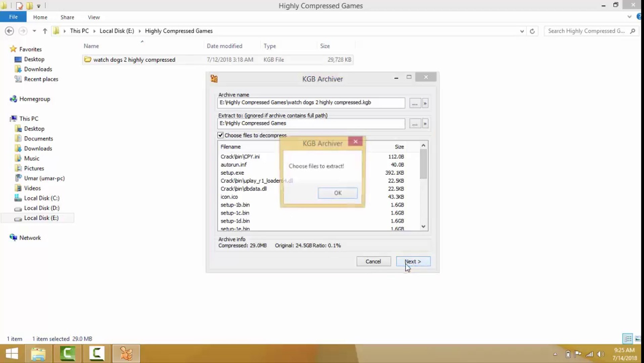Image resolution: width=644 pixels, height=363 pixels.
Task: Open Music folder in navigation pane
Action: [32, 159]
